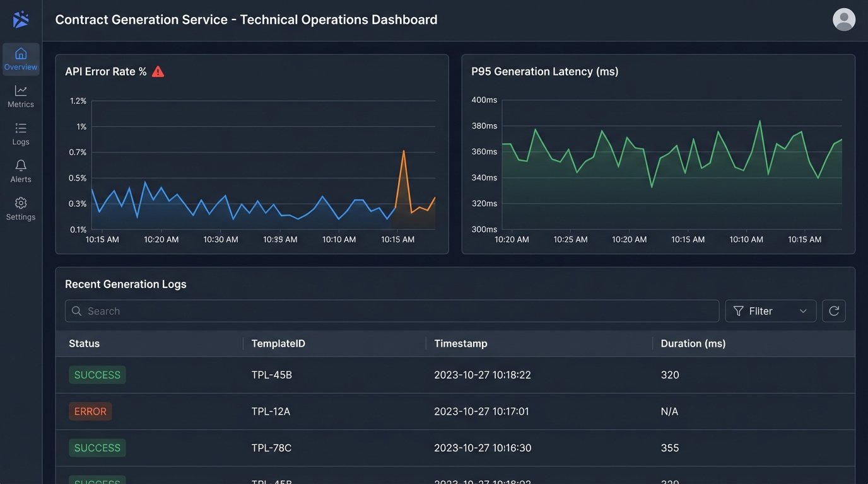Open the Overview home icon
This screenshot has height=484, width=868.
21,54
